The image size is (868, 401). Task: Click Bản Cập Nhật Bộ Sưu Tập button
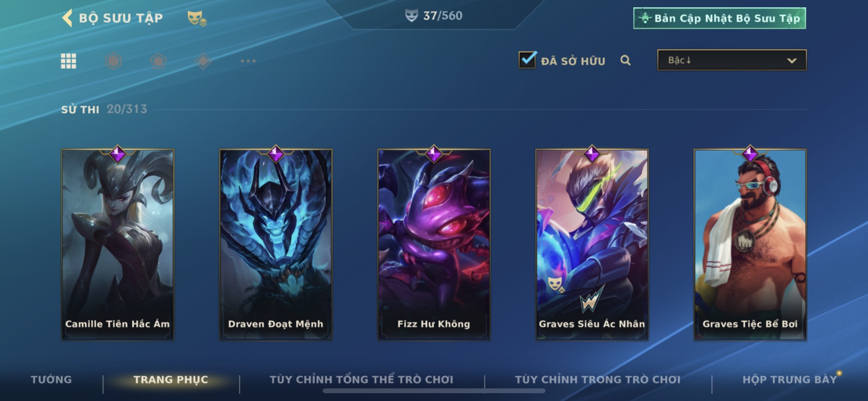tap(720, 18)
